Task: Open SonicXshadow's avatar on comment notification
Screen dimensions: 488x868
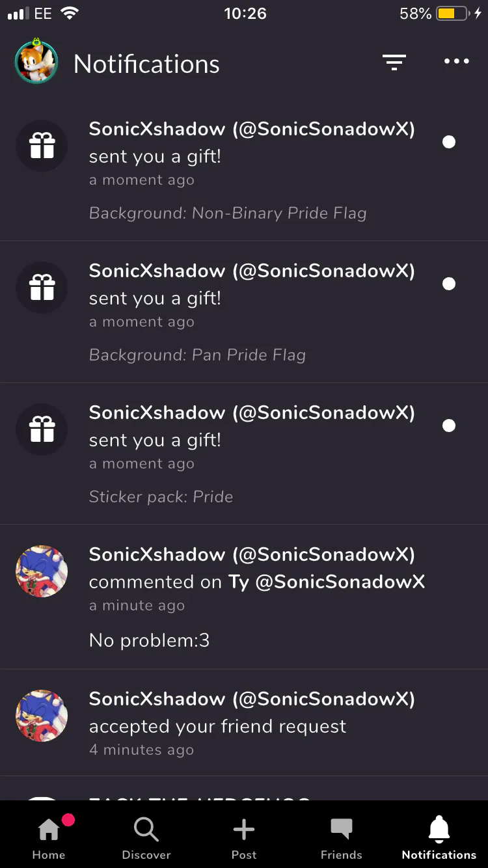Action: (x=42, y=571)
